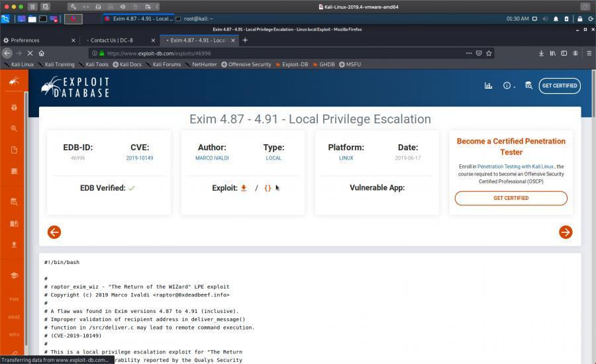This screenshot has width=596, height=364.
Task: Expand the info dropdown in the header
Action: coord(509,85)
